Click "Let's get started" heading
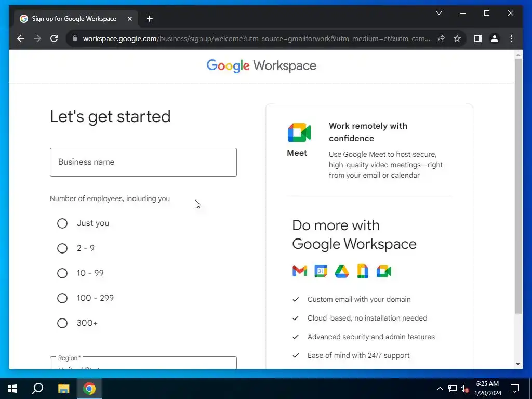 110,117
